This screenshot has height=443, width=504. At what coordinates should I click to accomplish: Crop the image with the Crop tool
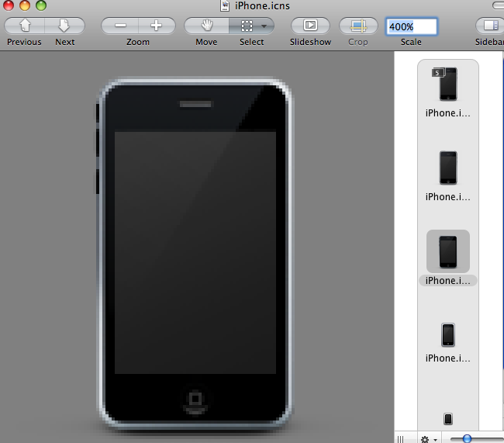point(358,26)
